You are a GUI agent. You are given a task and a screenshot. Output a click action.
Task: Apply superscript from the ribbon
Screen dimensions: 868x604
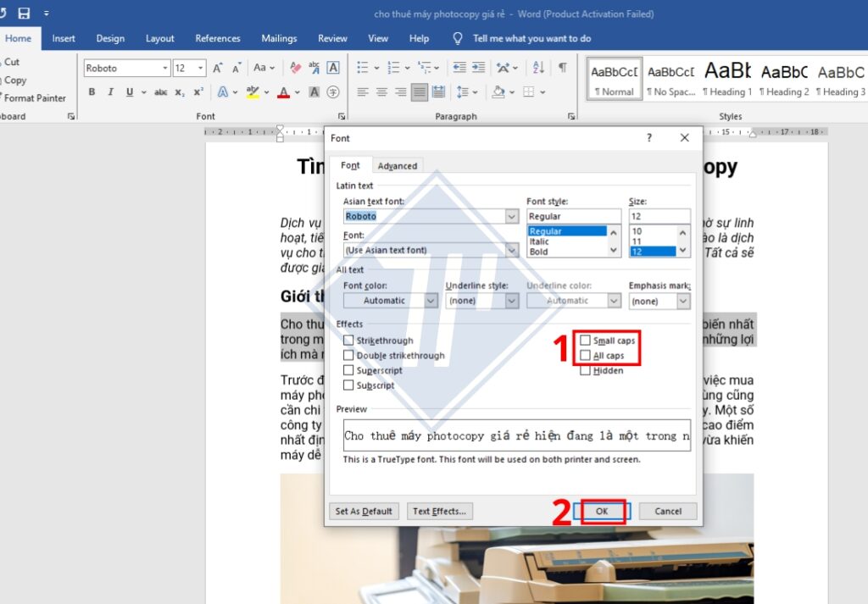tap(198, 91)
